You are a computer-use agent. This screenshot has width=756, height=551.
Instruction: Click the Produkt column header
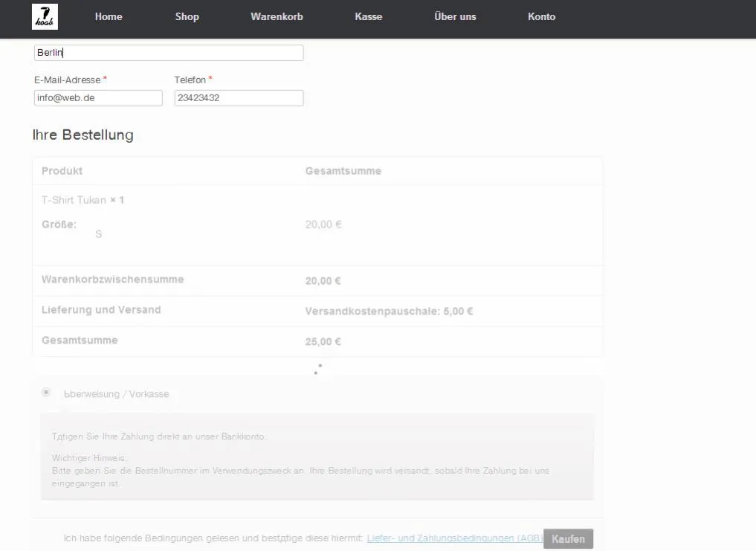point(62,171)
